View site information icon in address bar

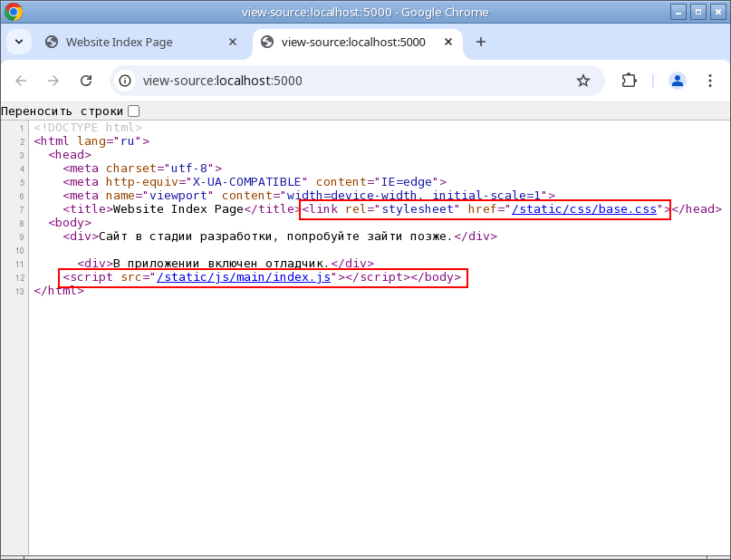pyautogui.click(x=125, y=81)
